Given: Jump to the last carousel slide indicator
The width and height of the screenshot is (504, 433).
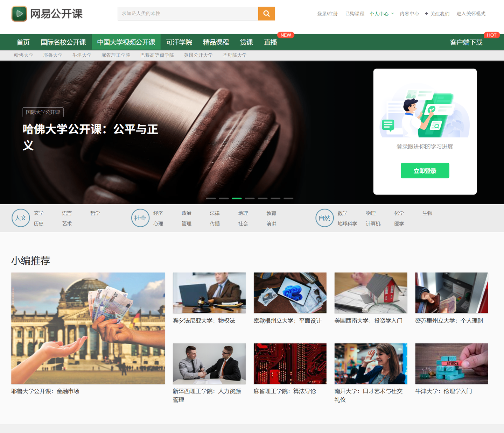Looking at the screenshot, I should [x=289, y=198].
